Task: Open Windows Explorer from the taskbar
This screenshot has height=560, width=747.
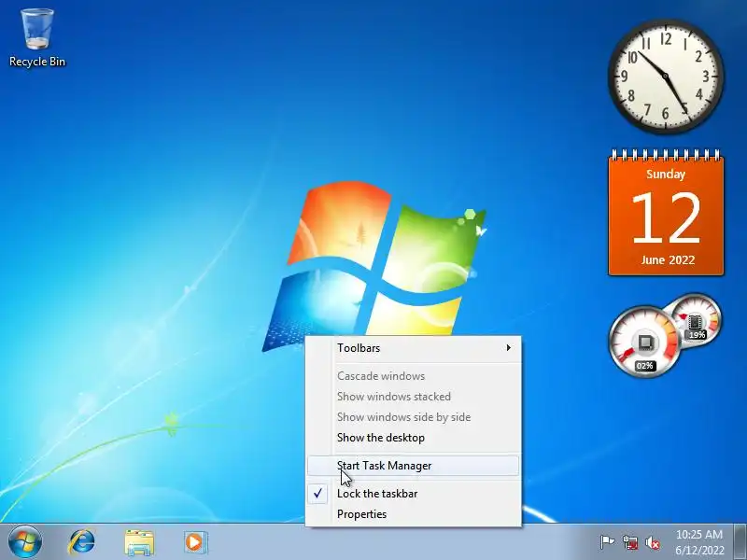Action: [x=138, y=542]
